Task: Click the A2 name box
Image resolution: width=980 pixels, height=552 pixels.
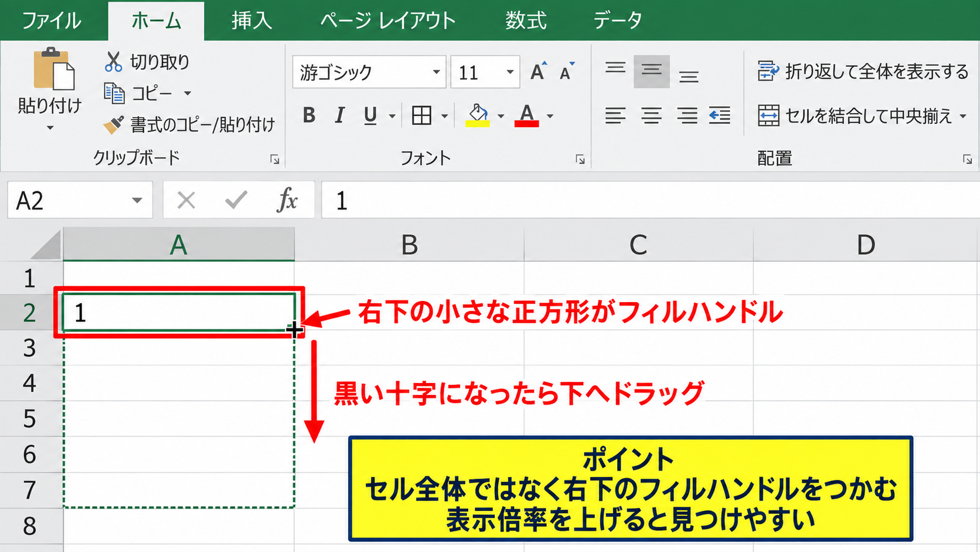Action: pos(80,201)
